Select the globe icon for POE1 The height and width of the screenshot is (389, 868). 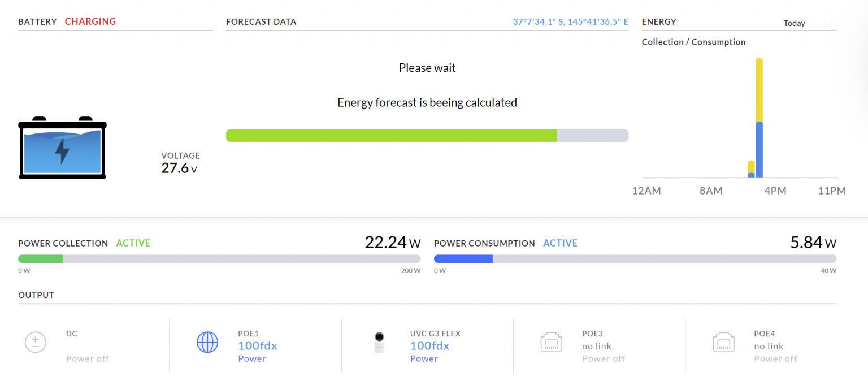(207, 342)
